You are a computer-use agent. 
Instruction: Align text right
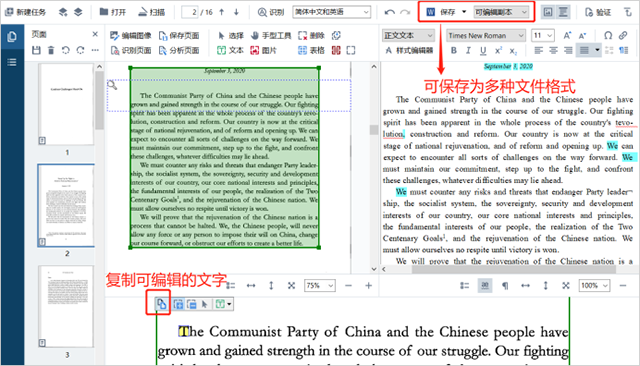pyautogui.click(x=568, y=50)
